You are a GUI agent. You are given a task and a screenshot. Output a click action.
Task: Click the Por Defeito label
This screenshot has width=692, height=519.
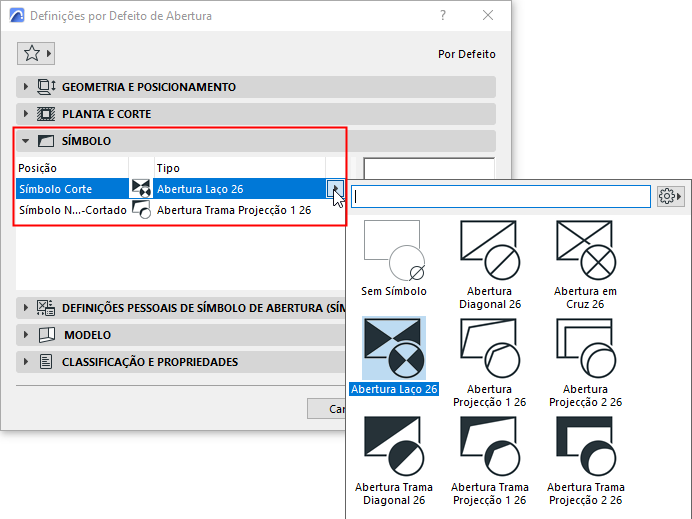[466, 54]
